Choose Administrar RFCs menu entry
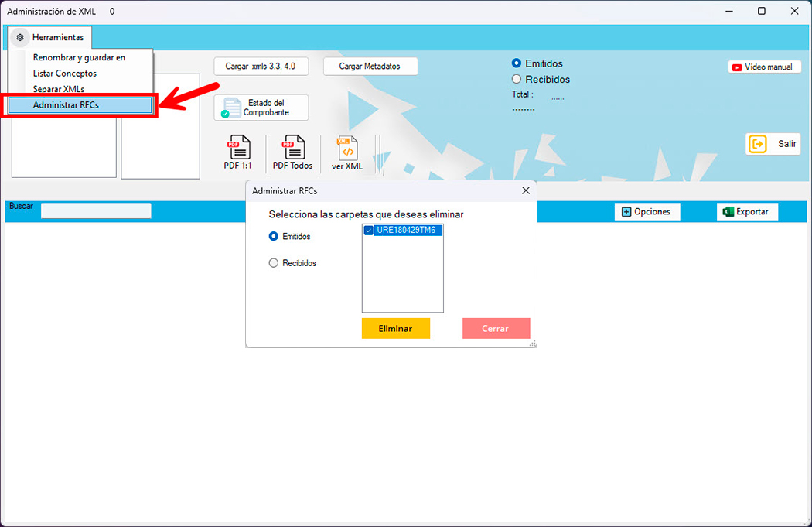This screenshot has width=812, height=527. [x=80, y=105]
